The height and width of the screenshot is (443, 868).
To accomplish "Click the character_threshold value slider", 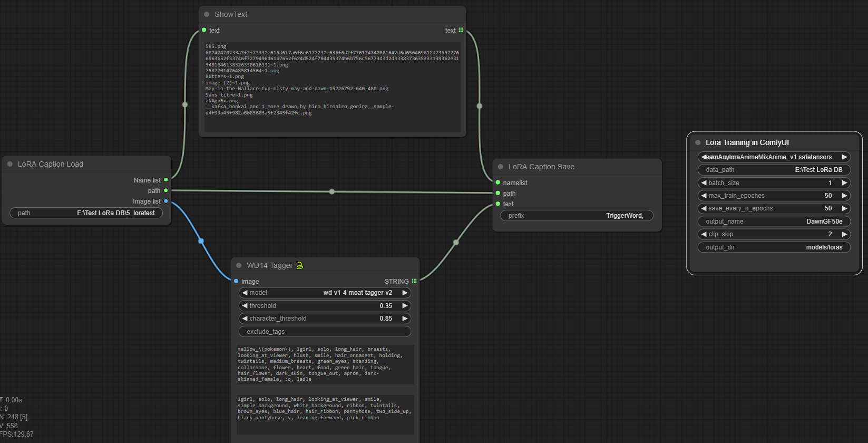I will [x=325, y=319].
